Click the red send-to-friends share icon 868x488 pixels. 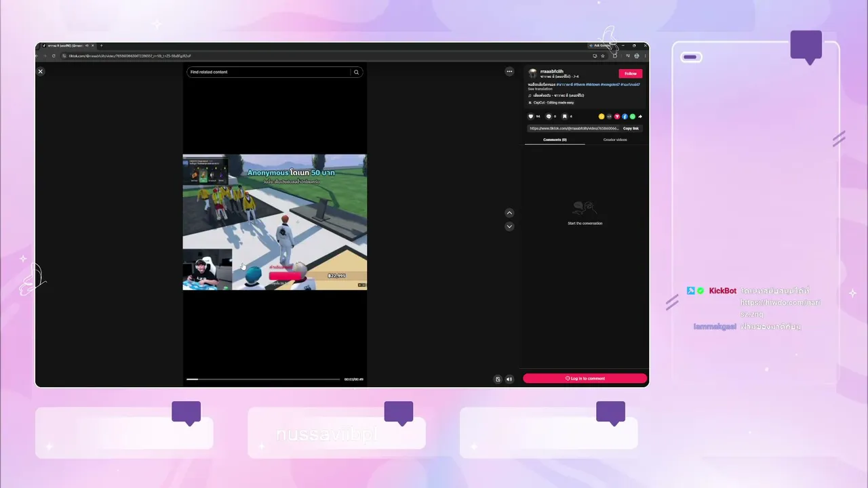click(617, 117)
